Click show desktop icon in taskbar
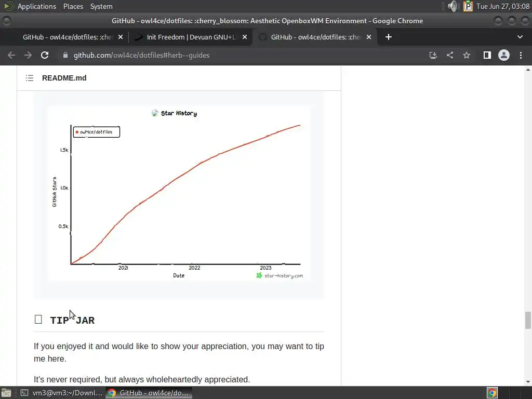 coord(6,393)
